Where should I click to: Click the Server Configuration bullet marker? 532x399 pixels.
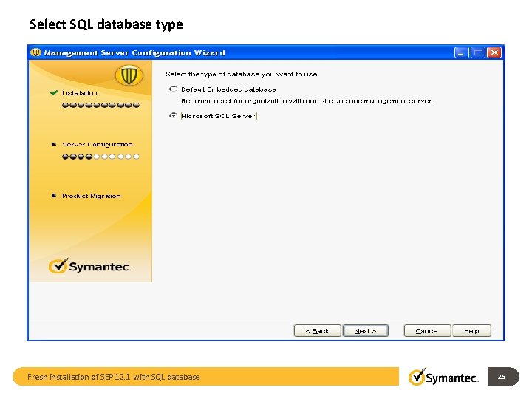click(x=54, y=144)
